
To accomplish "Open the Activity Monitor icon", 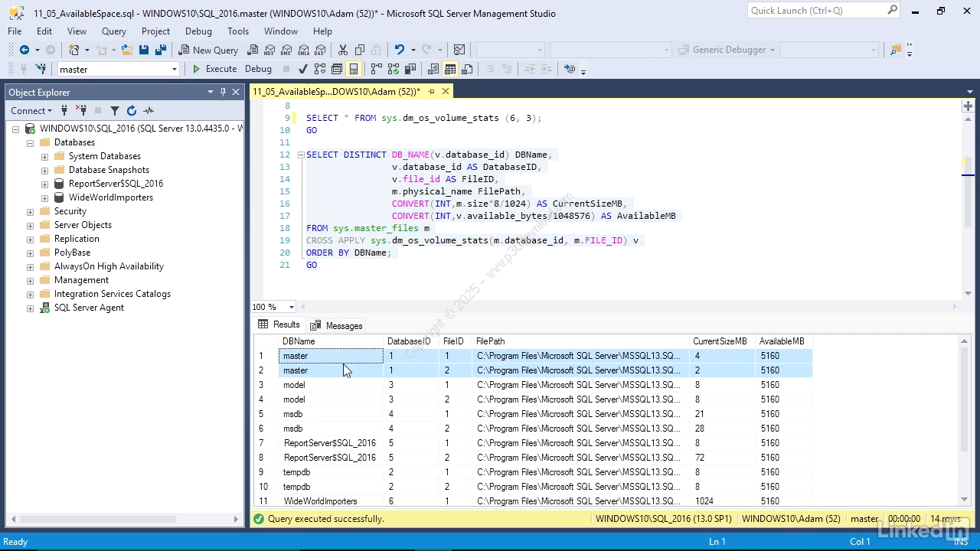I will click(459, 50).
